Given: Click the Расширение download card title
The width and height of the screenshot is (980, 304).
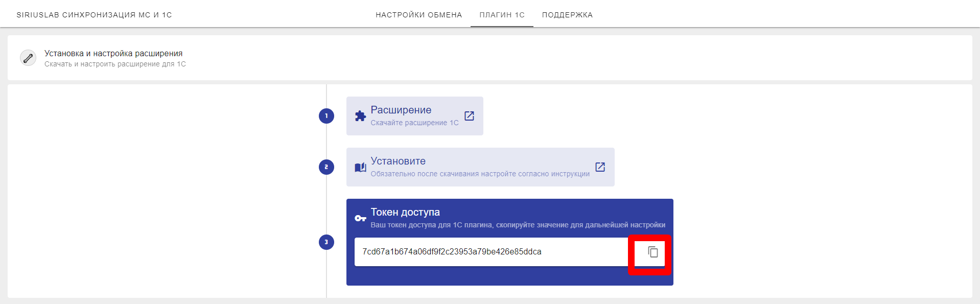Looking at the screenshot, I should coord(401,110).
